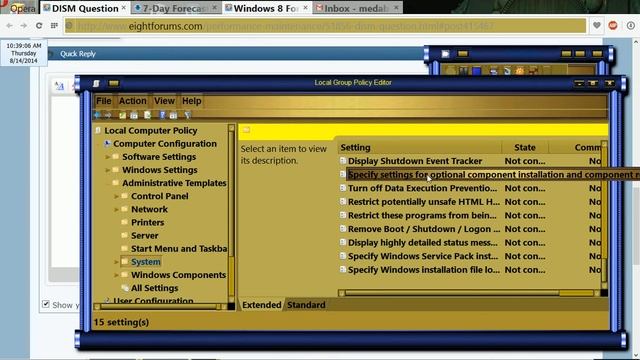Select 'Restrict these programs from bein...' policy
This screenshot has width=640, height=360.
pos(422,216)
